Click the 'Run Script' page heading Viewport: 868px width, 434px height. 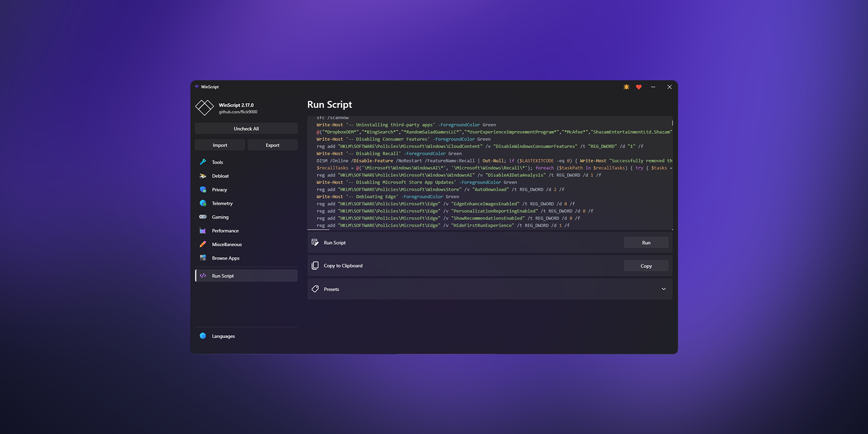point(330,105)
